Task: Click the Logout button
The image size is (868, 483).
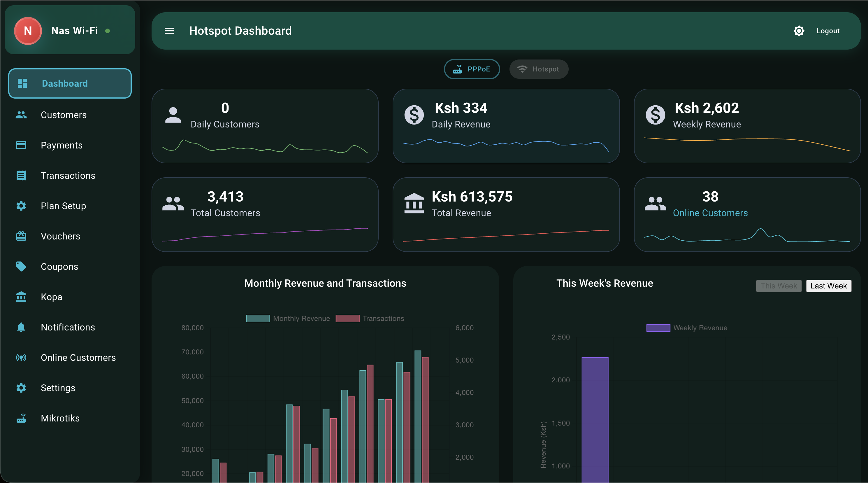Action: tap(828, 31)
